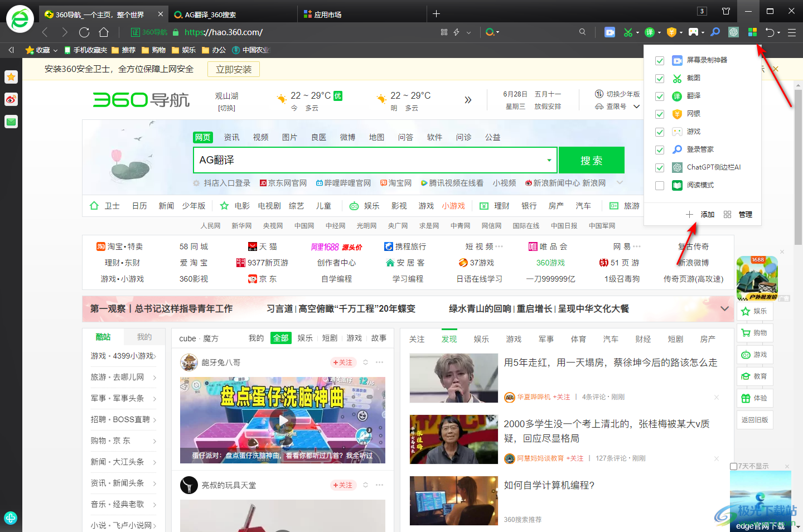Expand 游戏·4399小游戏 arrow
Viewport: 803px width, 532px height.
point(154,356)
